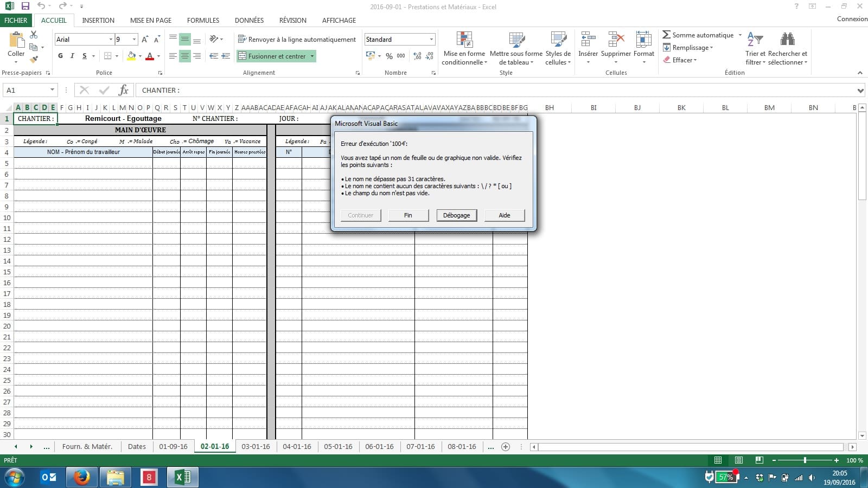Open Firefox from the Windows taskbar

[x=82, y=477]
